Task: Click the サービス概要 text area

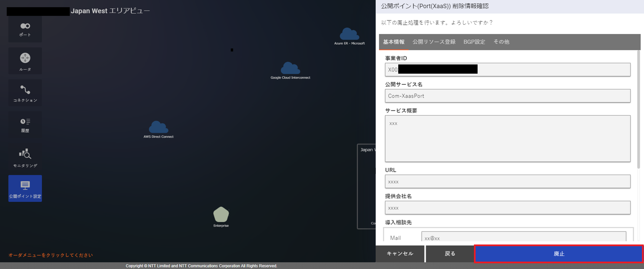Action: [x=507, y=139]
